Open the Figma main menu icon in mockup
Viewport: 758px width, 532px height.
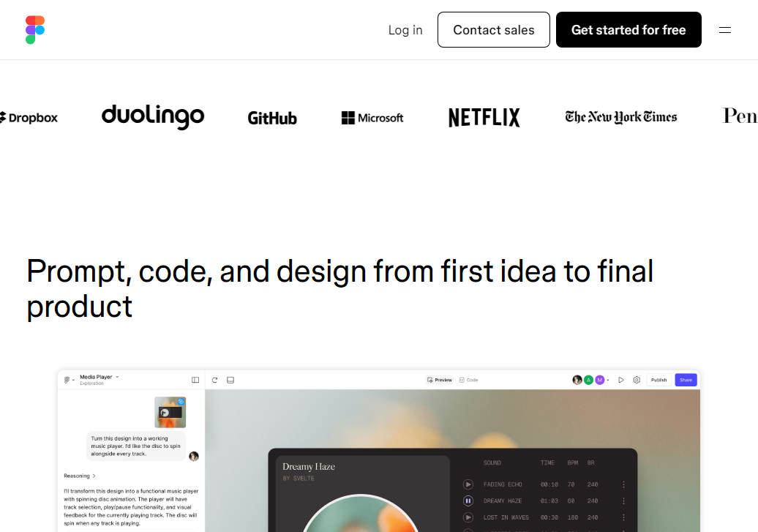67,380
